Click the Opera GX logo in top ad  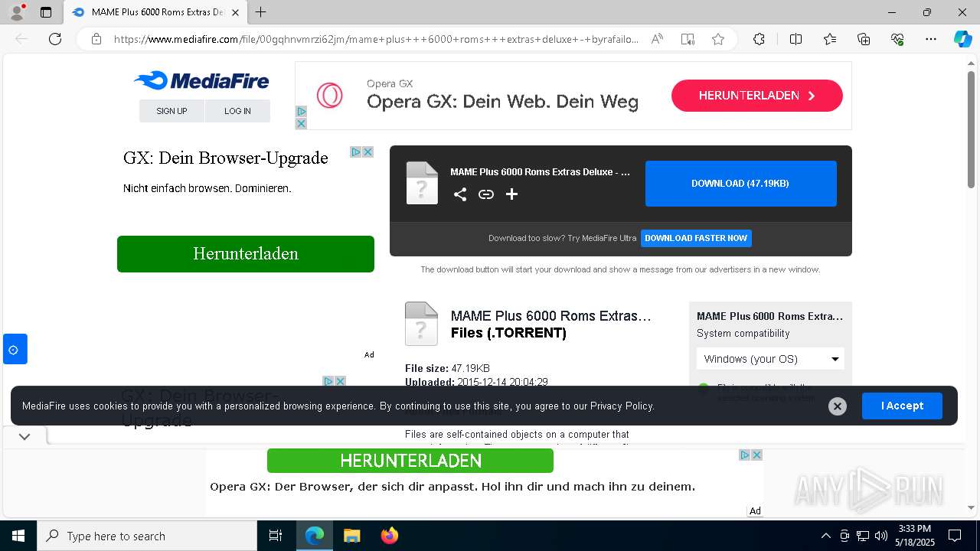[x=330, y=96]
